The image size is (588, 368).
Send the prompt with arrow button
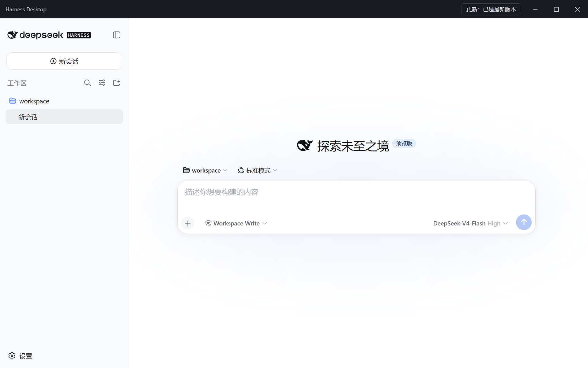(x=524, y=222)
